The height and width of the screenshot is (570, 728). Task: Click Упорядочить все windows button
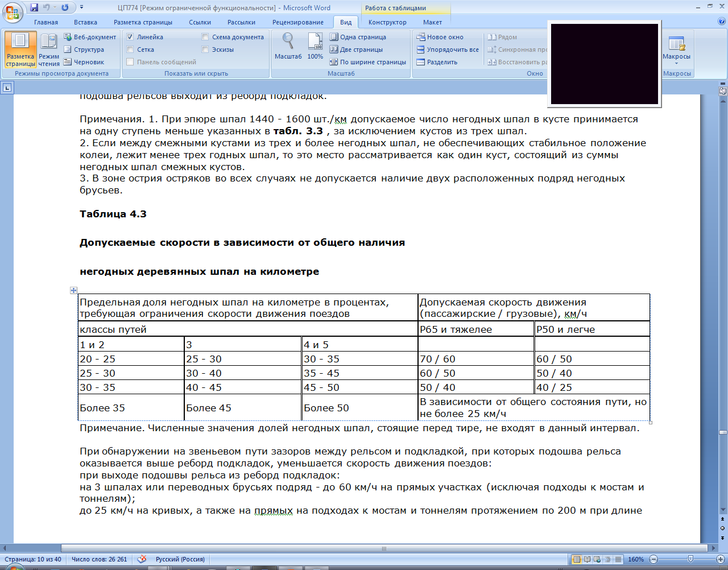click(448, 49)
